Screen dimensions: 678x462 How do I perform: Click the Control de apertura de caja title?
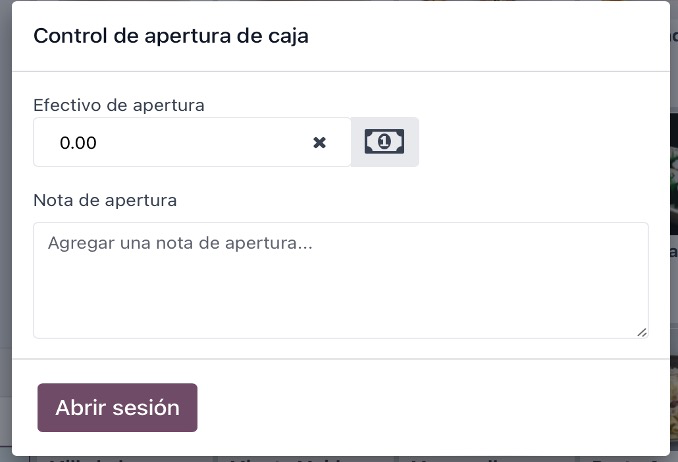pyautogui.click(x=171, y=36)
